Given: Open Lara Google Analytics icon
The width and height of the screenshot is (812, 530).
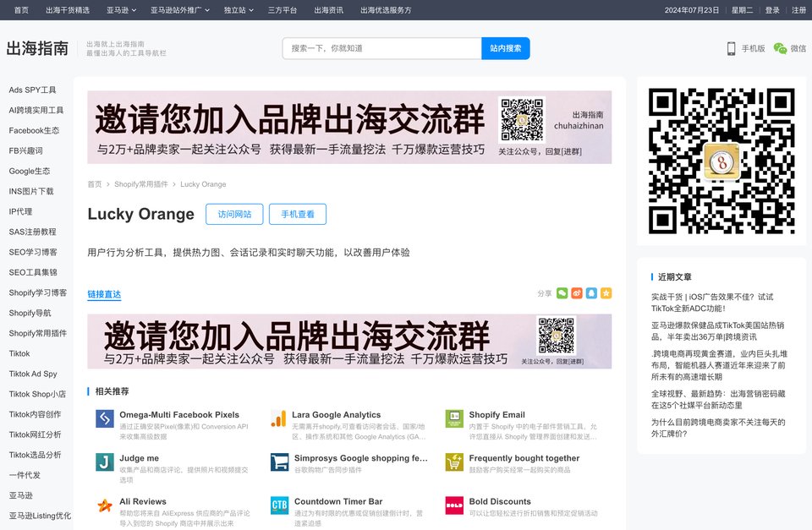Looking at the screenshot, I should [278, 418].
